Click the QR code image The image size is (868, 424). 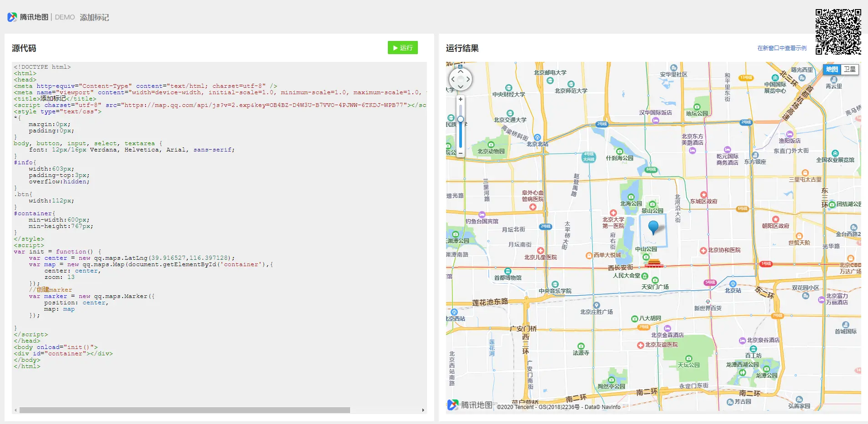838,32
